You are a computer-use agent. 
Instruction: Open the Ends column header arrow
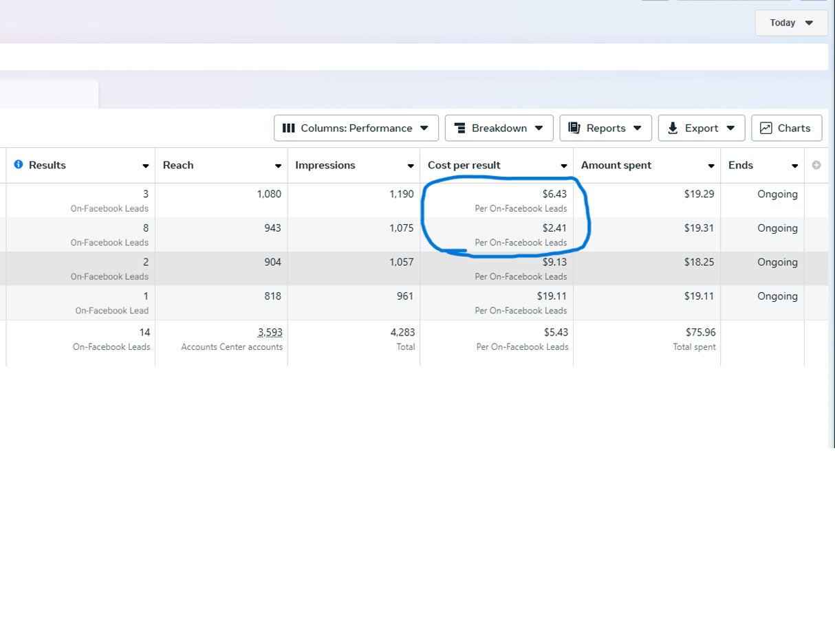coord(794,166)
